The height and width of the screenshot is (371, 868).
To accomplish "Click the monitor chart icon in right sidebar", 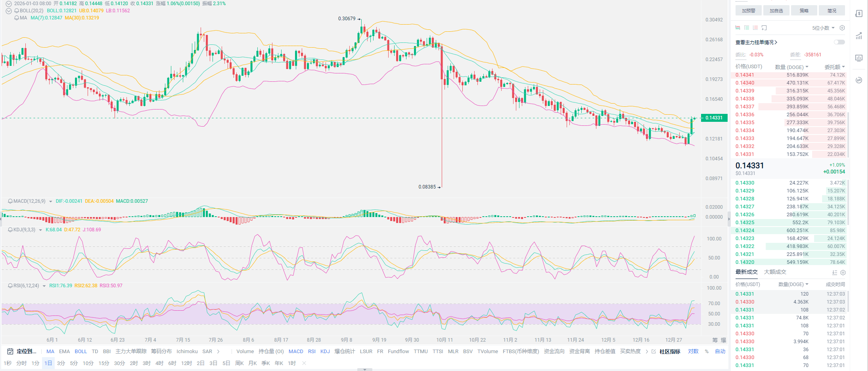I will pyautogui.click(x=859, y=58).
